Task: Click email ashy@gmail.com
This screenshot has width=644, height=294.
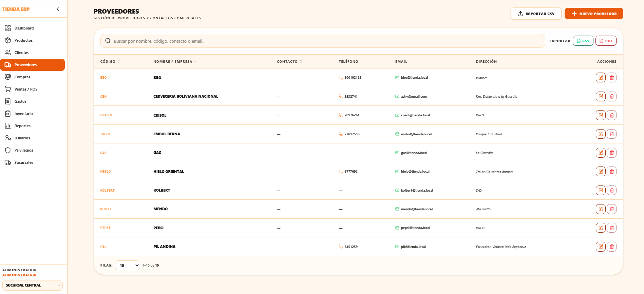Action: point(414,97)
